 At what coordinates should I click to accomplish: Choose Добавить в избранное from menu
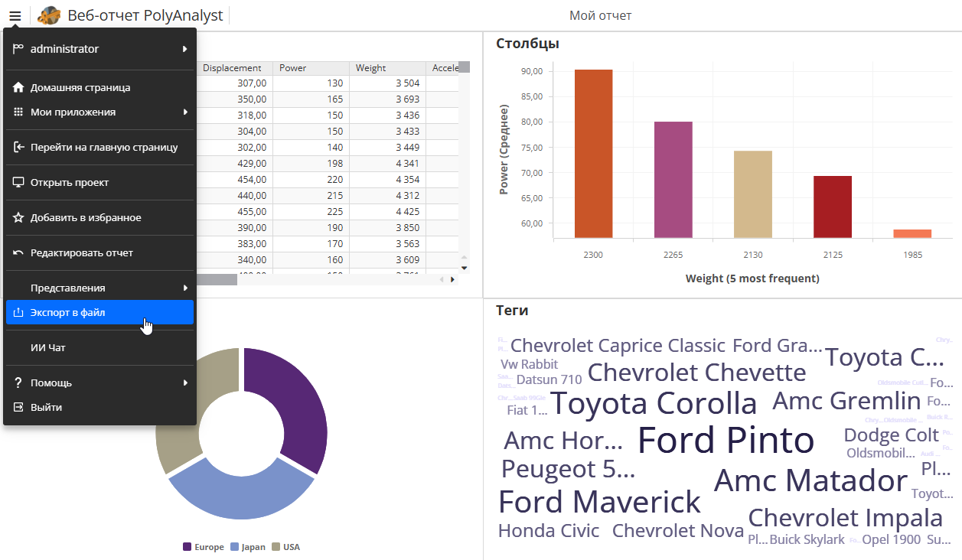99,217
